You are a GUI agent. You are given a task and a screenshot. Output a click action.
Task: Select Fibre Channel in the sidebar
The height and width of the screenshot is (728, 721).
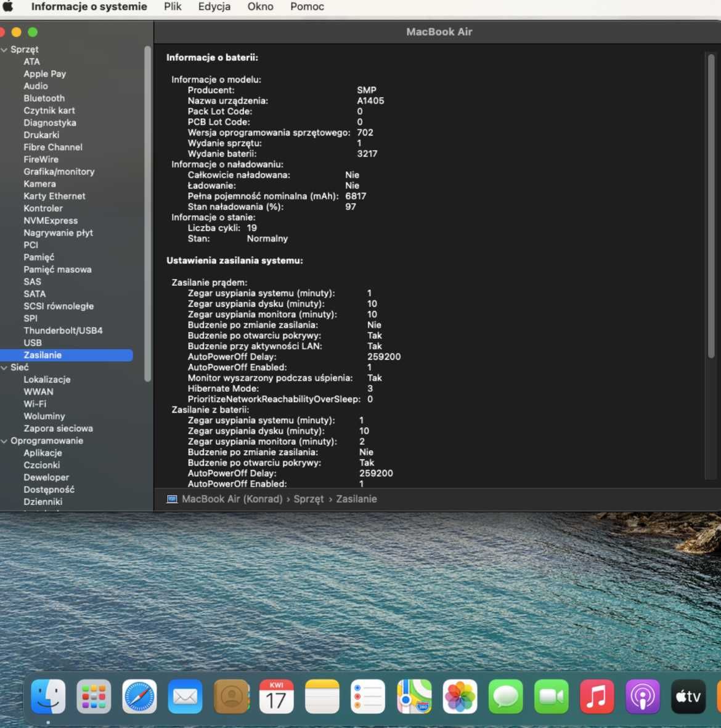[53, 147]
